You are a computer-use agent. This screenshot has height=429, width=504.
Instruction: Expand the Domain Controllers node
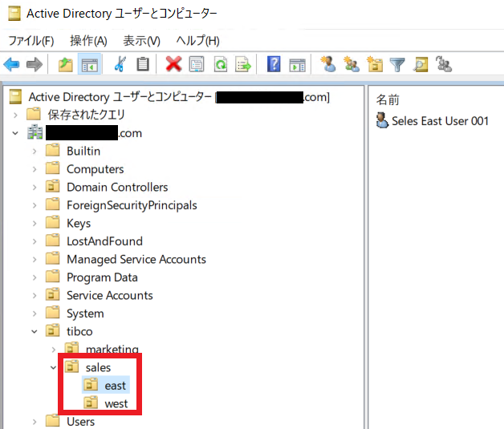(35, 187)
